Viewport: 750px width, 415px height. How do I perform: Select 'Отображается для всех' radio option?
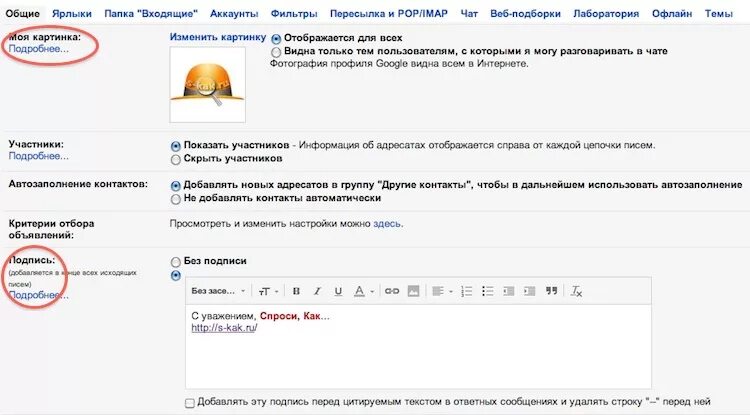276,39
